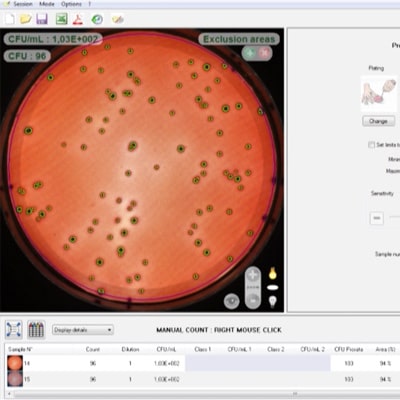Switch on the yellow top light bulb
400x400 pixels.
(x=273, y=273)
